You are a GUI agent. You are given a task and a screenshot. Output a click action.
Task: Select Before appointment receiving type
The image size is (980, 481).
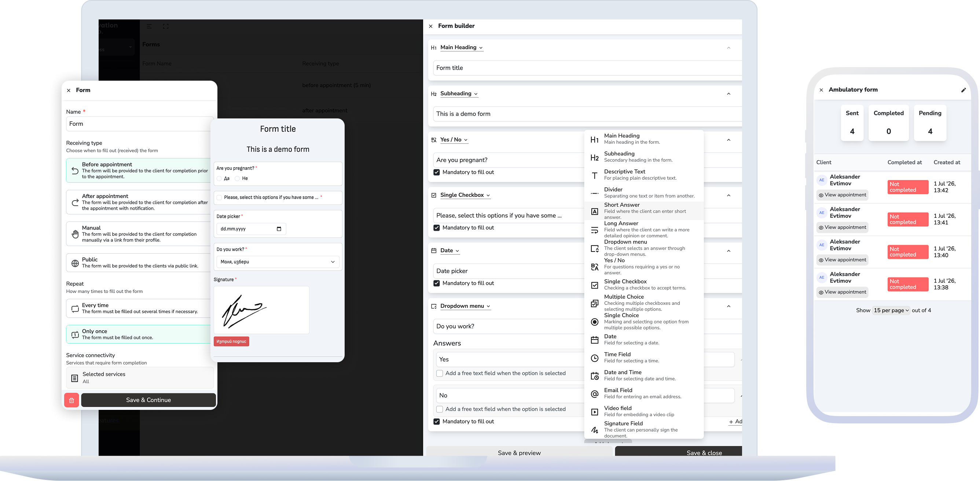click(x=139, y=170)
